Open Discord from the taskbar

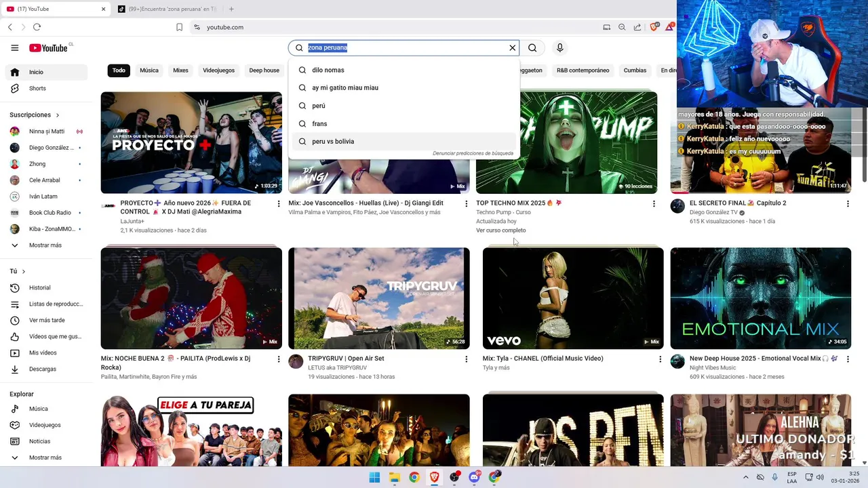click(x=474, y=477)
